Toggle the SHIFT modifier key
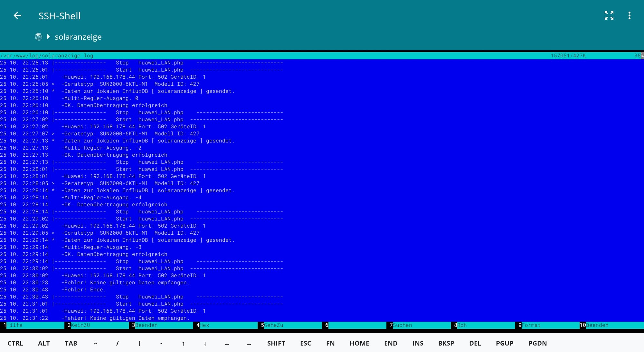Image resolution: width=644 pixels, height=352 pixels. (276, 343)
